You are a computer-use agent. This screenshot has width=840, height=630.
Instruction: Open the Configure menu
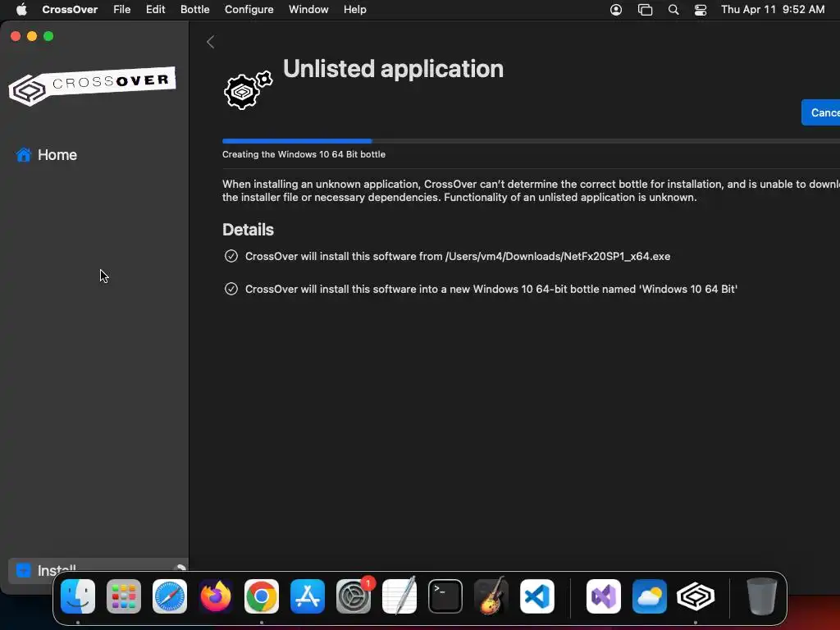pos(249,10)
